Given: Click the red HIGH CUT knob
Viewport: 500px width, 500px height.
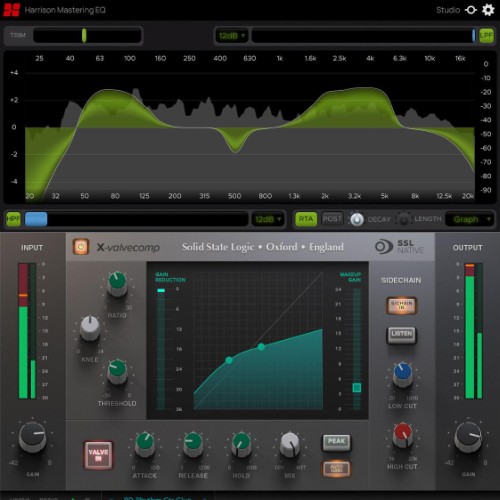Looking at the screenshot, I should [403, 435].
